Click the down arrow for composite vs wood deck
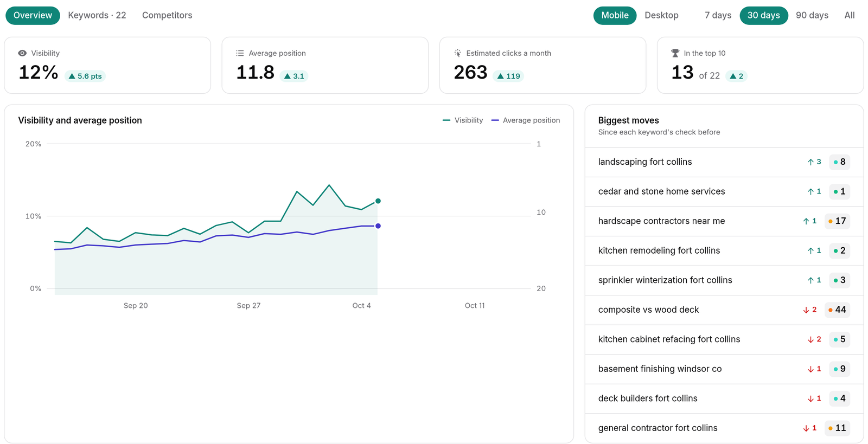The height and width of the screenshot is (444, 868). [806, 310]
